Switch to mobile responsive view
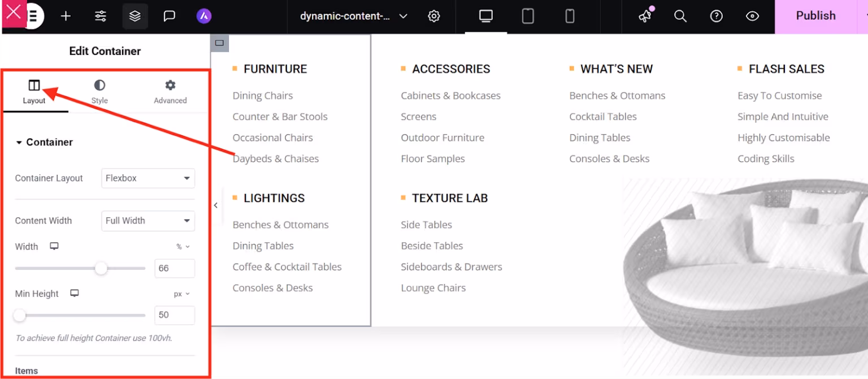 pyautogui.click(x=570, y=16)
